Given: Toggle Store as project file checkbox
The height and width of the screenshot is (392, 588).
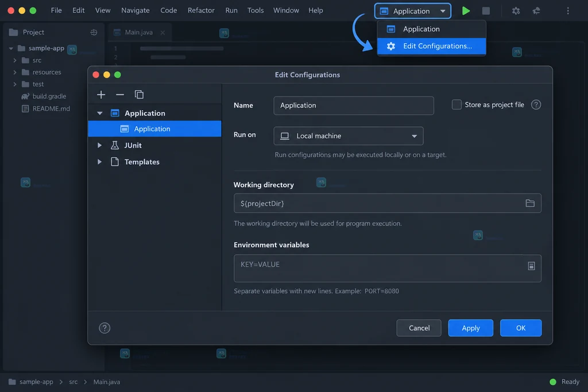Looking at the screenshot, I should (x=457, y=104).
